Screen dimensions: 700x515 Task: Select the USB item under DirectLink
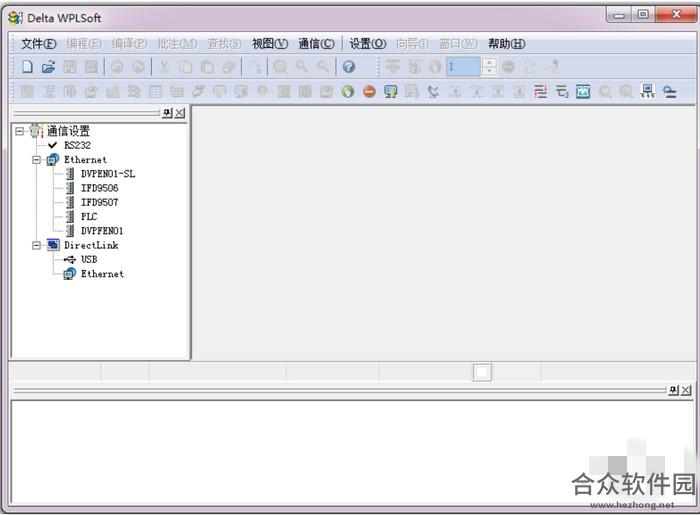[x=89, y=260]
